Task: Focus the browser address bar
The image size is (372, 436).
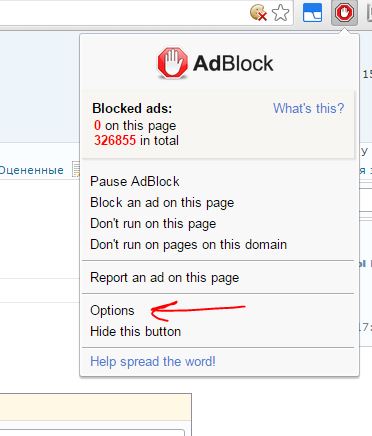Action: coord(122,13)
